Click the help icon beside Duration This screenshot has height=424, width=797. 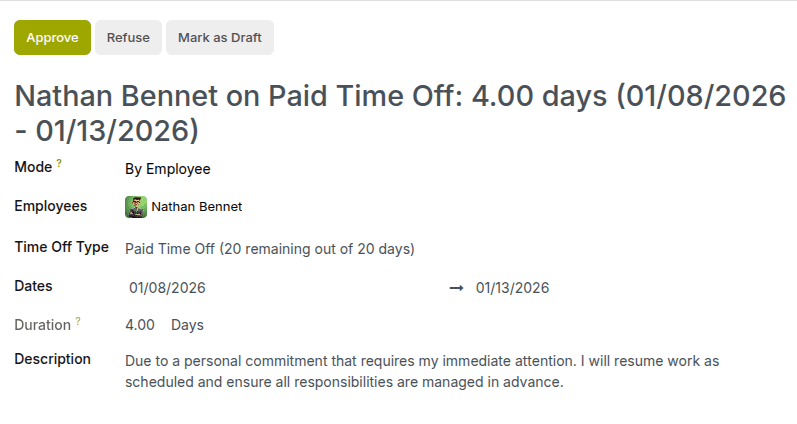pos(78,321)
